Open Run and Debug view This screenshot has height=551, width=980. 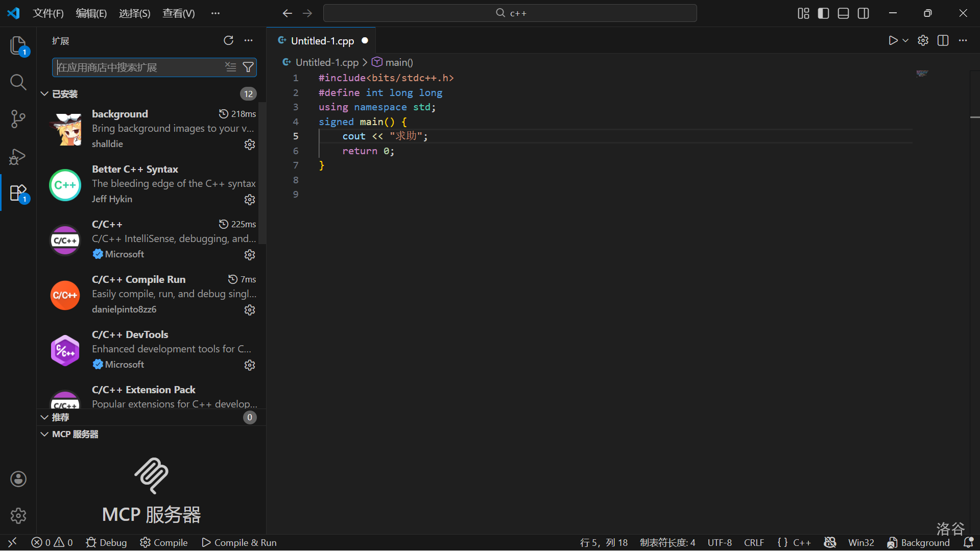tap(18, 156)
